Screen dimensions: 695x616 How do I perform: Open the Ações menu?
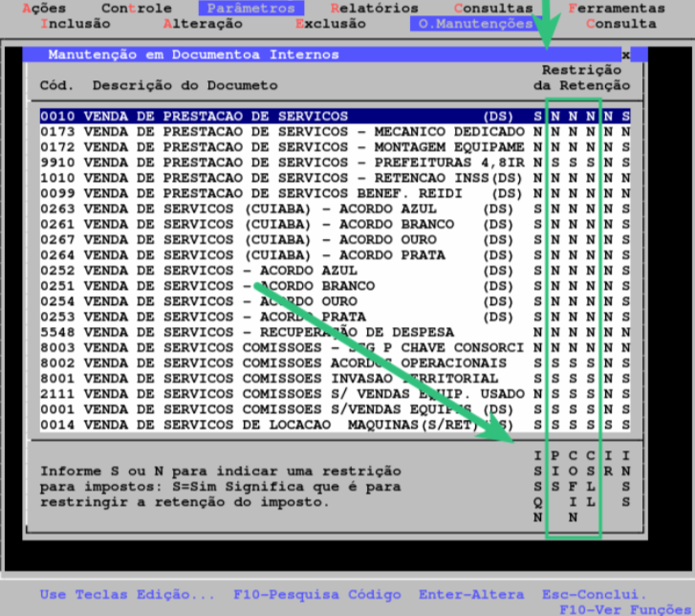44,9
